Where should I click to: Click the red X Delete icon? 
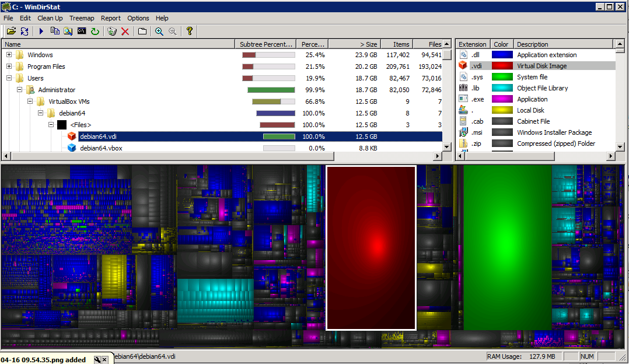tap(125, 32)
